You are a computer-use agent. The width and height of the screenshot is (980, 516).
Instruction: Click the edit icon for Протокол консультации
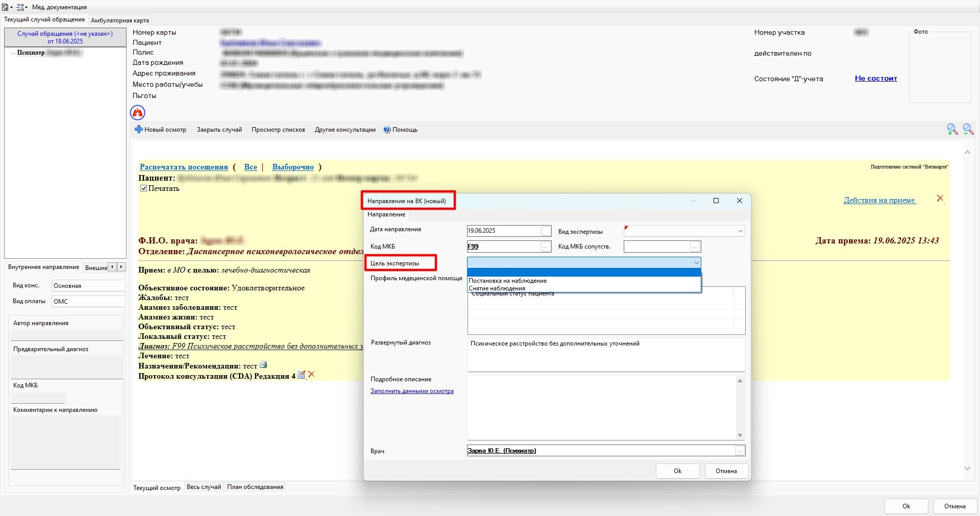301,375
